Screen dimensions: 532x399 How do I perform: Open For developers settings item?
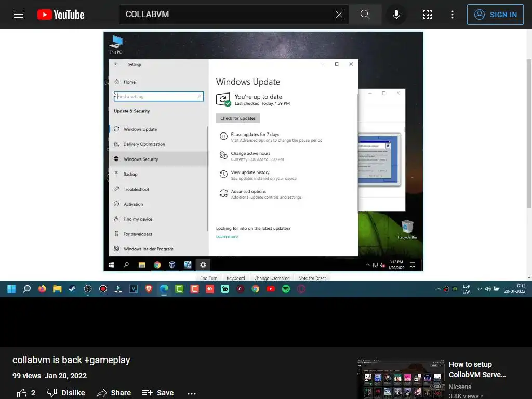tap(158, 234)
